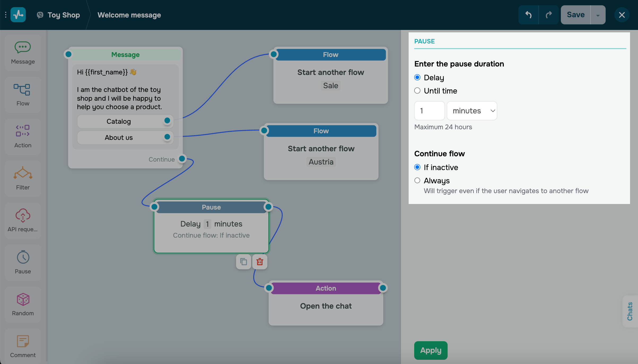
Task: Select the Action element icon in sidebar
Action: coord(23,131)
